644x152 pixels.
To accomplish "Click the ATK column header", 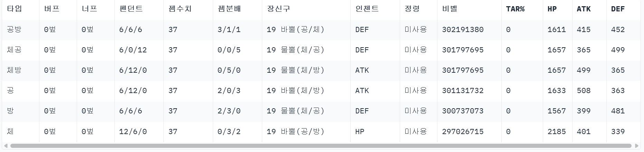I will [584, 9].
